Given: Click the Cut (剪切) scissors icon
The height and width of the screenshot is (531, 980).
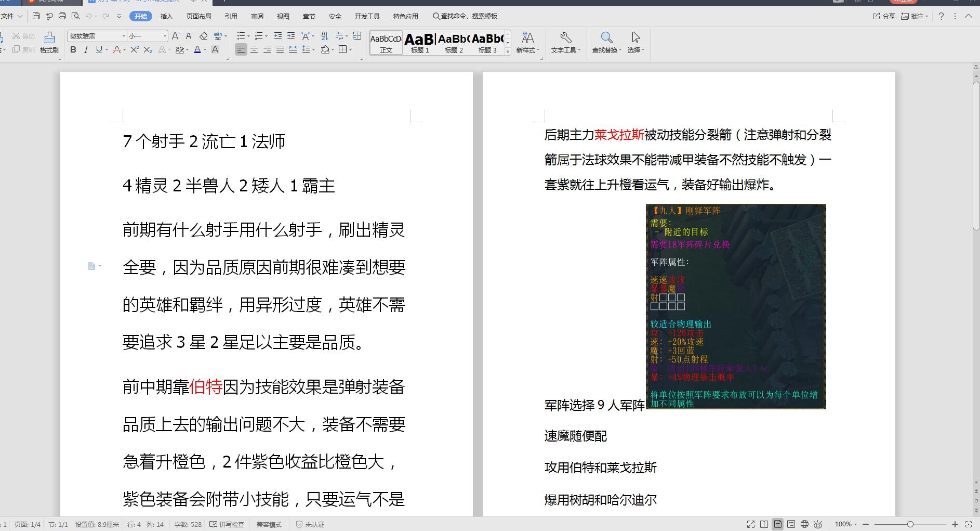Looking at the screenshot, I should pyautogui.click(x=16, y=36).
